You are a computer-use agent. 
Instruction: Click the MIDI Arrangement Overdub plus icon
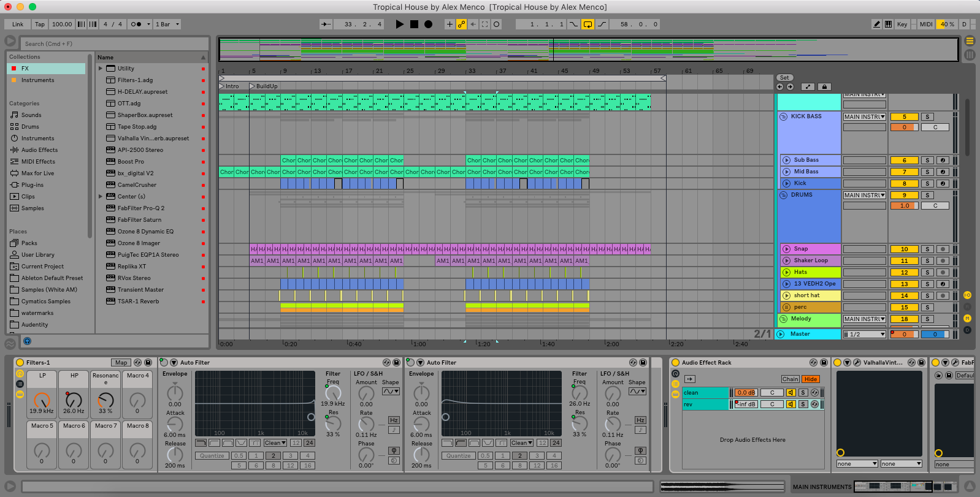click(x=450, y=25)
